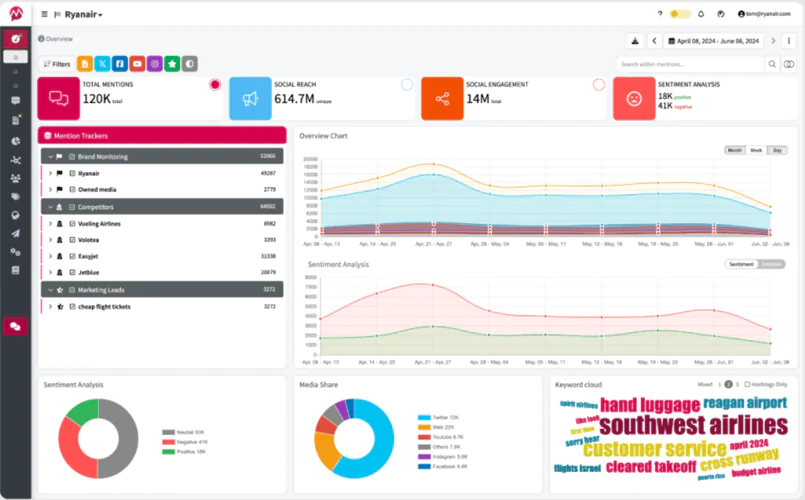This screenshot has width=805, height=500.
Task: Open the tom@ryanair.com account menu
Action: 764,14
